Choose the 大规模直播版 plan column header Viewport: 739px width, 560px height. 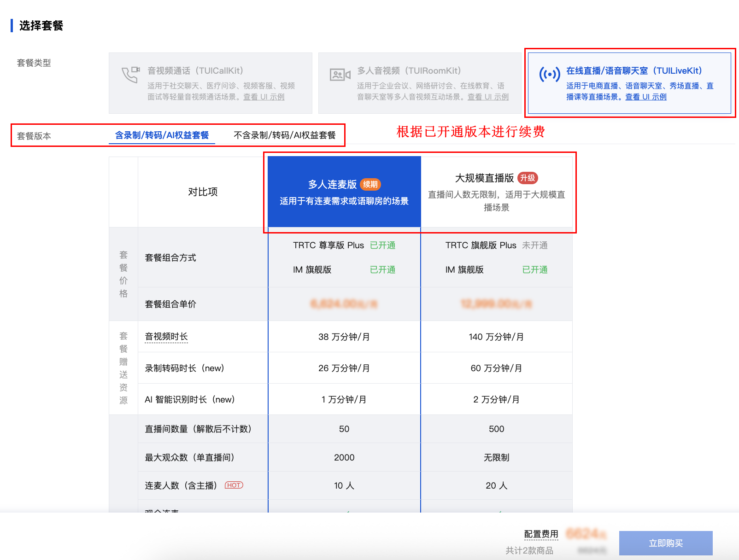click(x=496, y=192)
